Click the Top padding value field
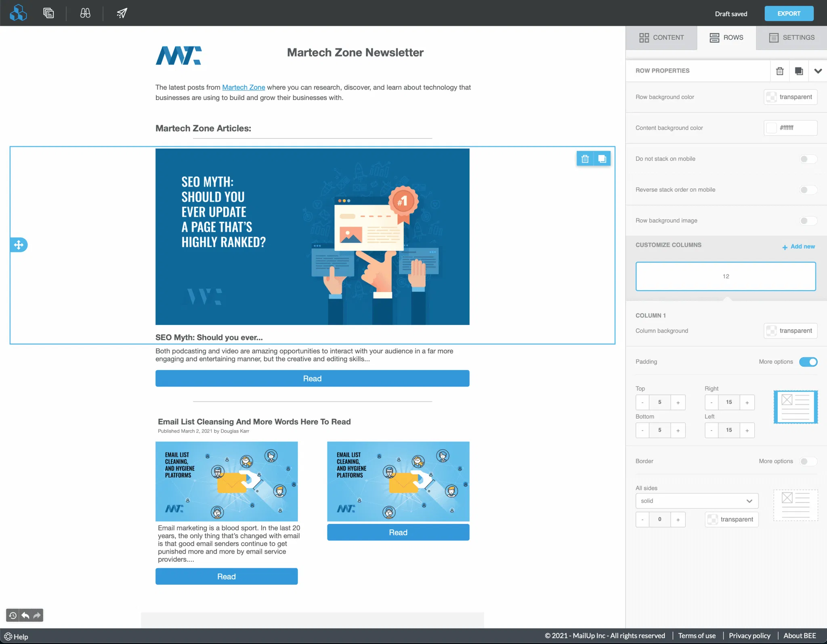827x644 pixels. pos(660,402)
